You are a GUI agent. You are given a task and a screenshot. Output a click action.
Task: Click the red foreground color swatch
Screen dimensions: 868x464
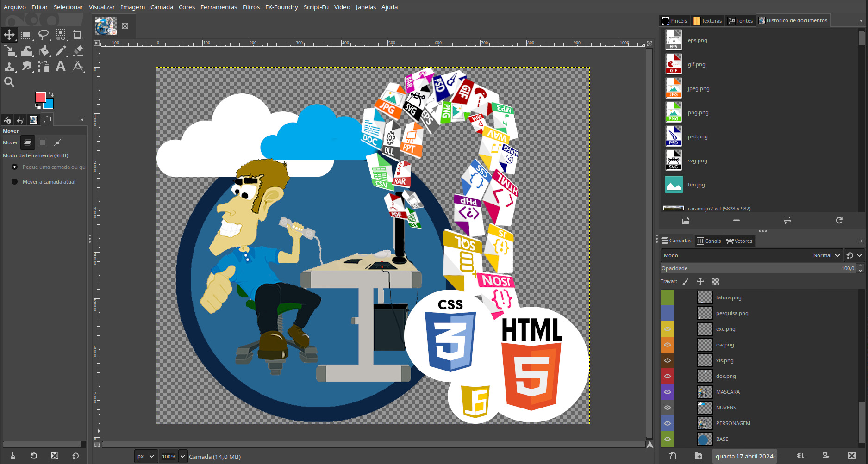40,97
